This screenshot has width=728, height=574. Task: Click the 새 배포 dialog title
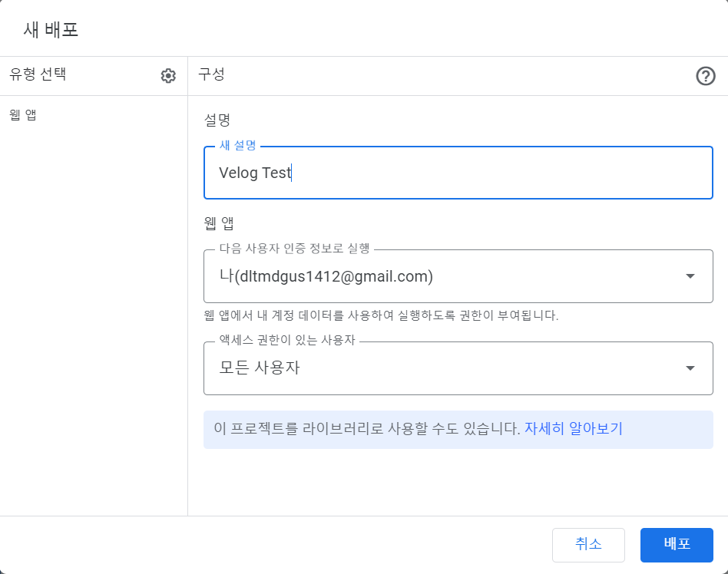(51, 30)
